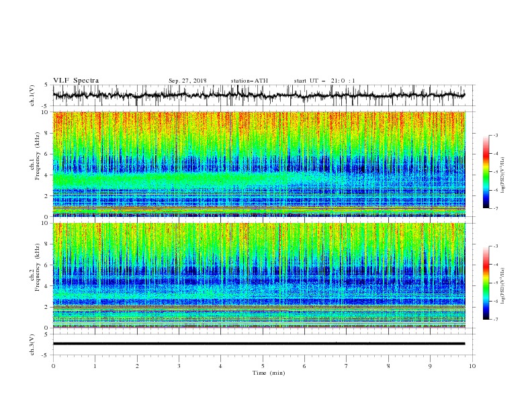Click the "VLF Spectra" plot title
Image resolution: width=532 pixels, height=411 pixels.
coord(76,81)
